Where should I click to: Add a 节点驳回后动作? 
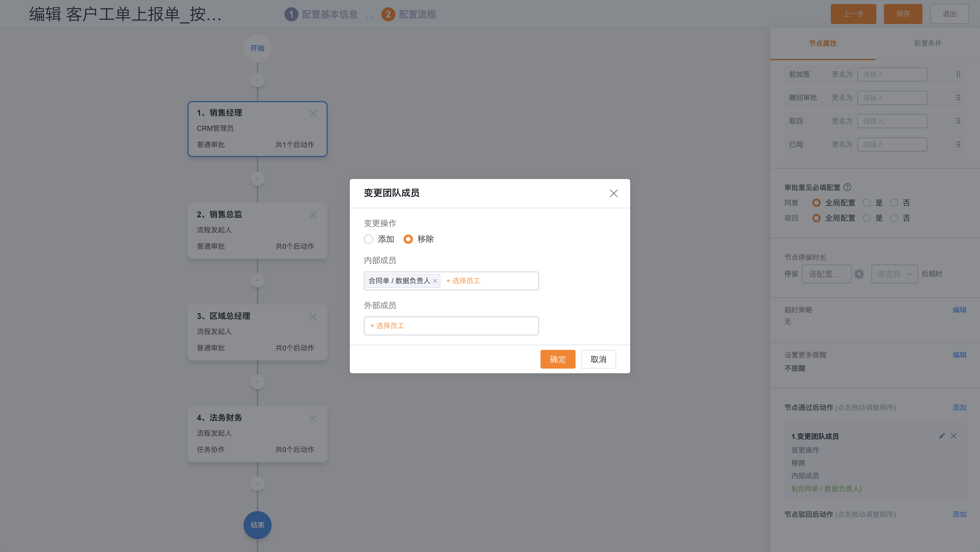click(x=959, y=514)
